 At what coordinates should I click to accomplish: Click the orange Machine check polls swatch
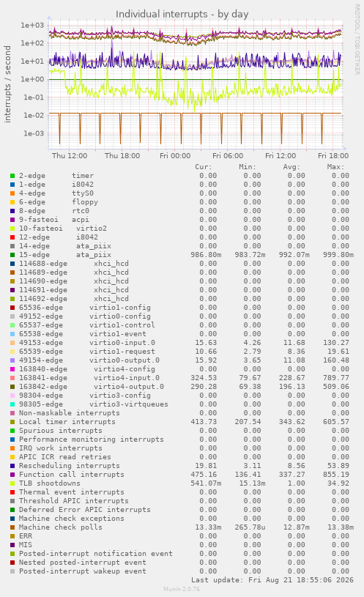coord(12,527)
